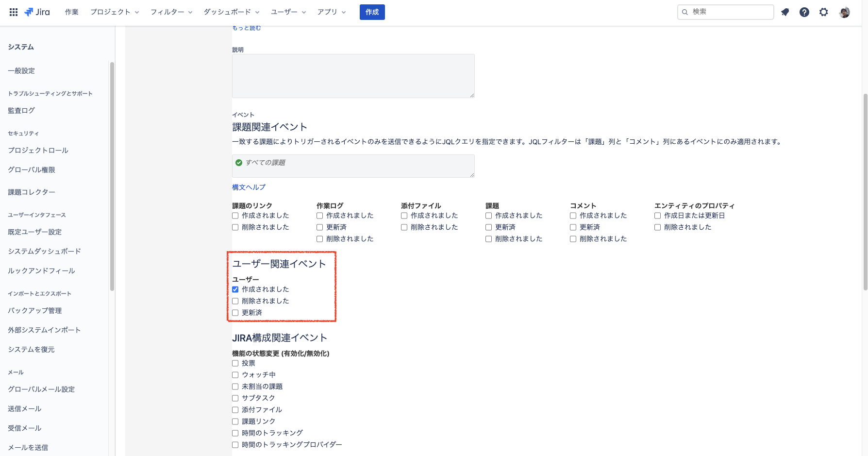Open the 構文ヘルプ link
Screen dimensions: 868x456
[249, 187]
